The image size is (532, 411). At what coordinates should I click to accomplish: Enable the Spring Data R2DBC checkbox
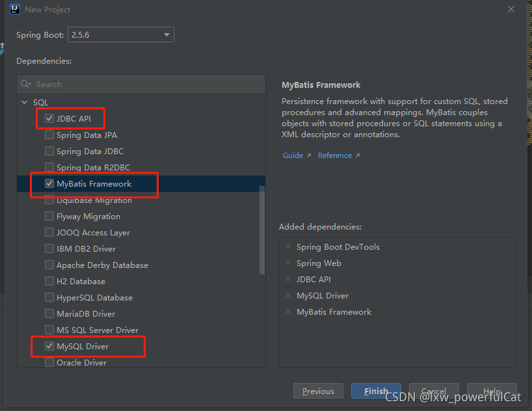(49, 167)
